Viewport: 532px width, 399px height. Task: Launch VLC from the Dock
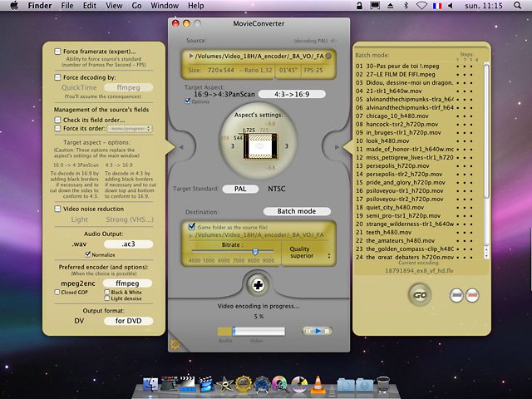click(x=318, y=384)
